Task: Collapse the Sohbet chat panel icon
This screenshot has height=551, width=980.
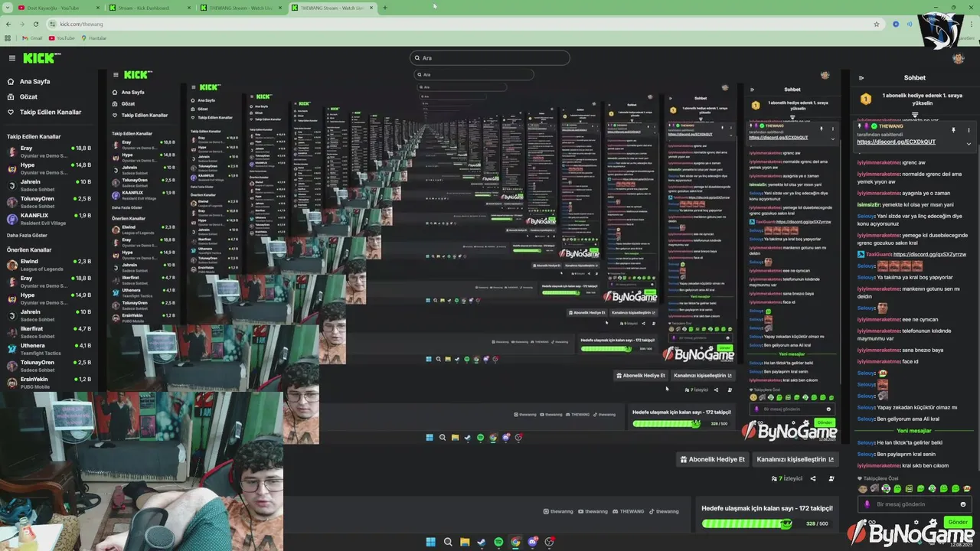Action: click(861, 77)
